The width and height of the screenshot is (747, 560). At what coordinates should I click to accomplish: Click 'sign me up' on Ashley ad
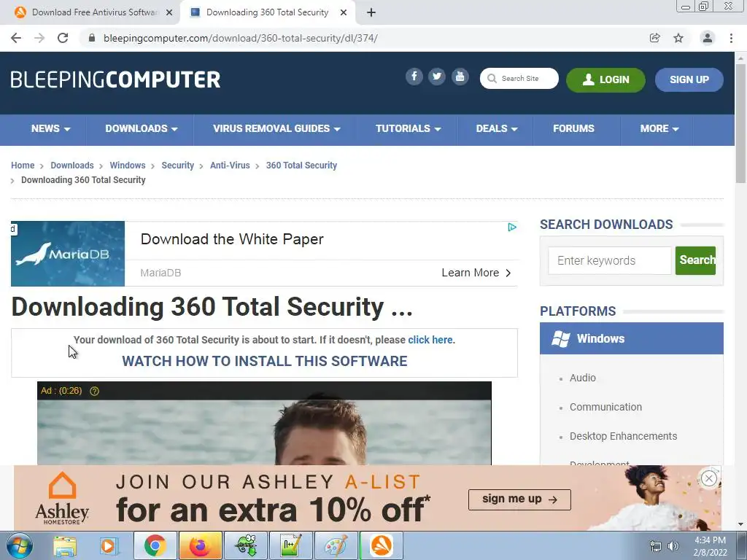pyautogui.click(x=519, y=499)
